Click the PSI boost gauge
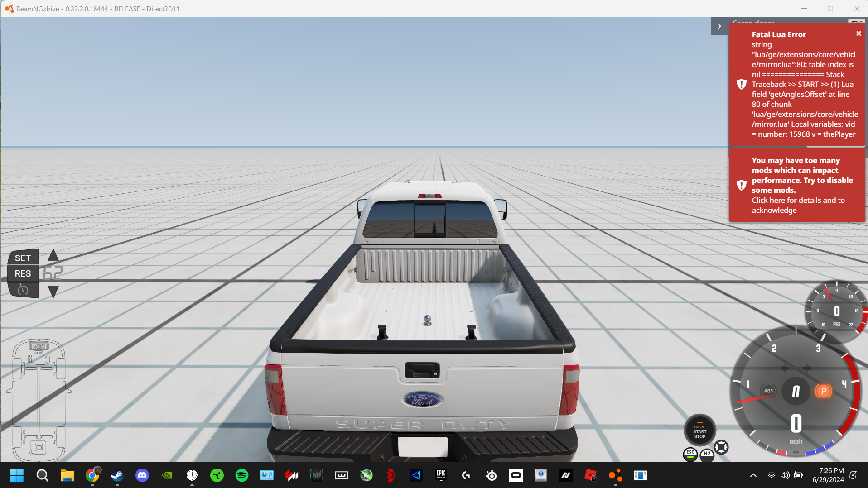Screen dimensions: 868x488 [836, 311]
